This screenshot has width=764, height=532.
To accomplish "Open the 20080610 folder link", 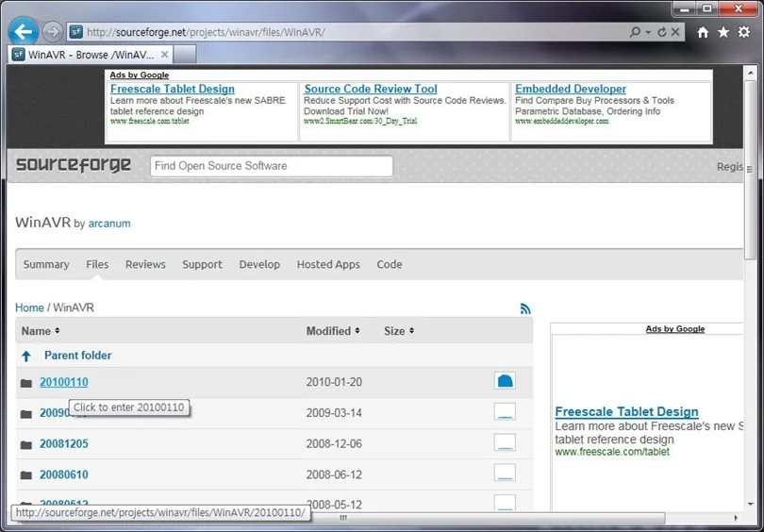I will click(x=64, y=474).
